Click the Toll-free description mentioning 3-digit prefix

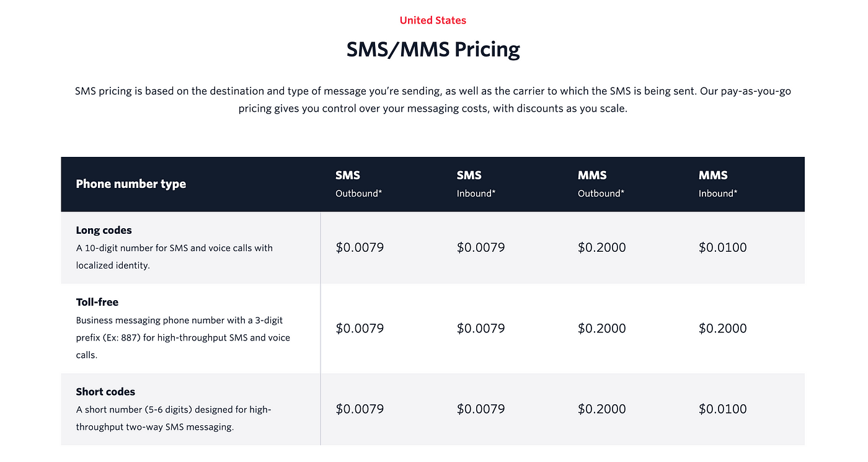184,338
